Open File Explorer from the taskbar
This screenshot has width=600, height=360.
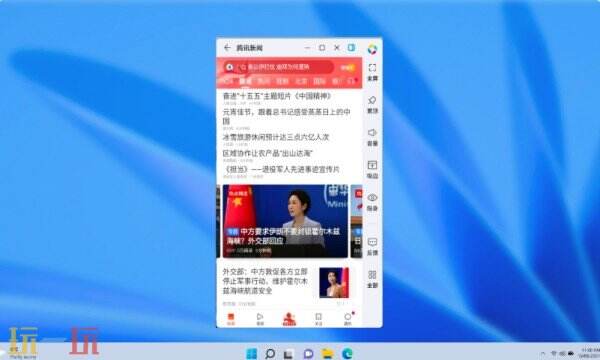[328, 354]
